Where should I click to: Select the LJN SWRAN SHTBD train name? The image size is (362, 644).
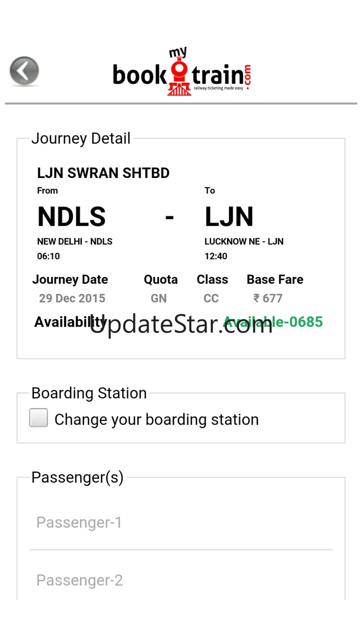103,173
